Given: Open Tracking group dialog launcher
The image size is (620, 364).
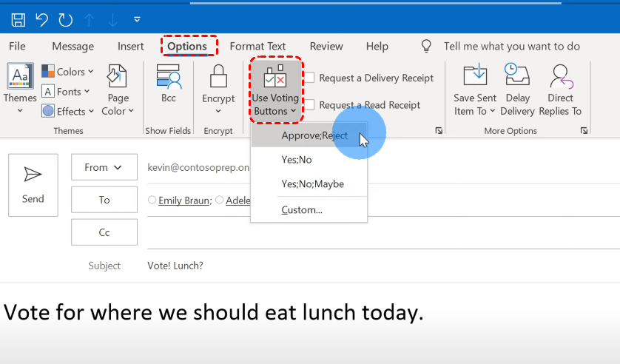Looking at the screenshot, I should pyautogui.click(x=439, y=130).
